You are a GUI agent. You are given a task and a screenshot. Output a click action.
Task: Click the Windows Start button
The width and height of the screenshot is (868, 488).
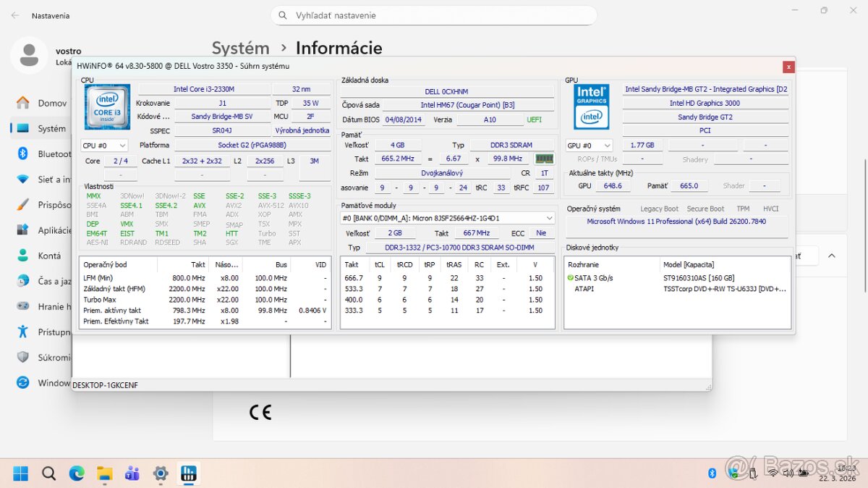coord(20,474)
